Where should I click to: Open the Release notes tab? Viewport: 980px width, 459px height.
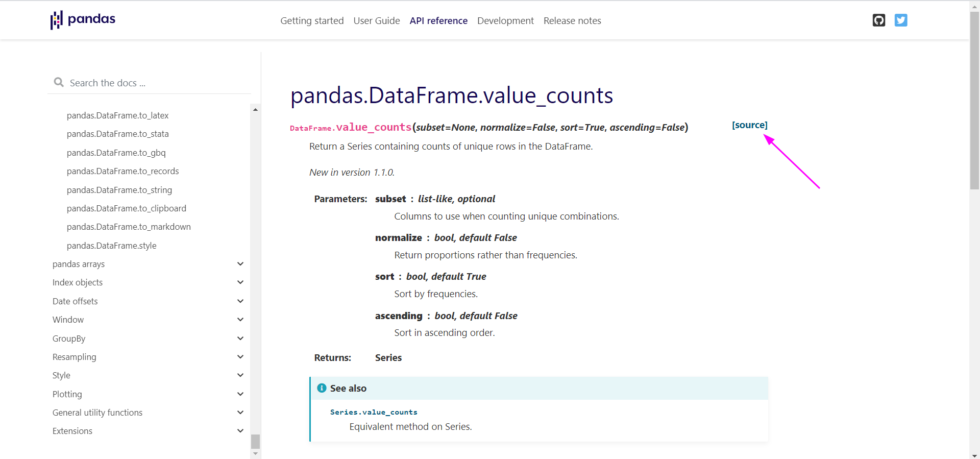tap(572, 21)
